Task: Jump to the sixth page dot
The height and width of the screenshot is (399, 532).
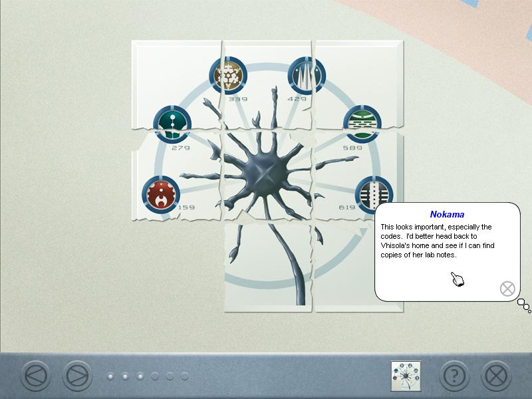Action: click(x=185, y=376)
